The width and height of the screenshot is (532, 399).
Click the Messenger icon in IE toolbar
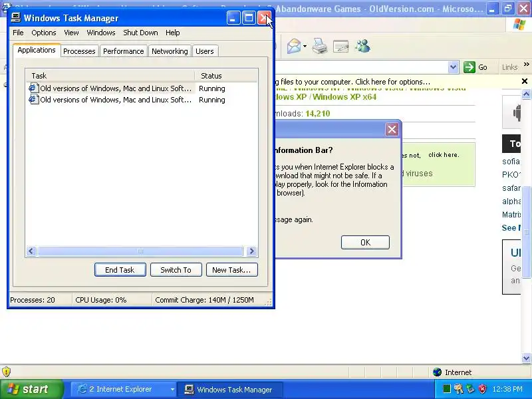[x=362, y=46]
